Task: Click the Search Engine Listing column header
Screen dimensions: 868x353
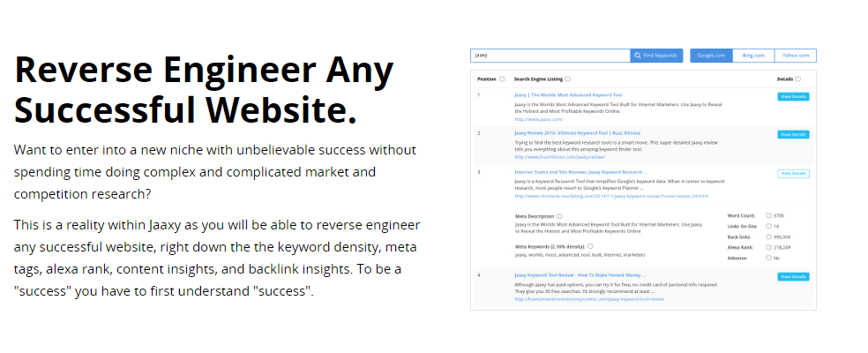Action: pyautogui.click(x=539, y=79)
